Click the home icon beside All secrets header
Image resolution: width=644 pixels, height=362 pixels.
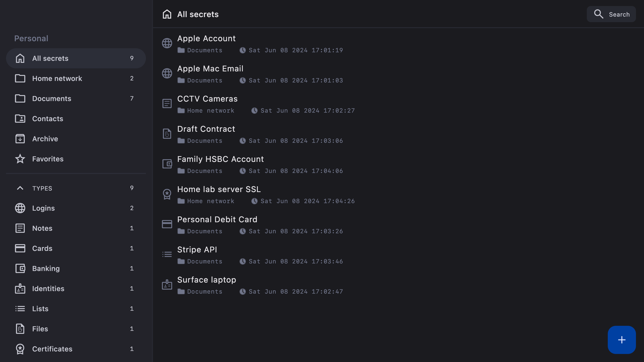(167, 14)
